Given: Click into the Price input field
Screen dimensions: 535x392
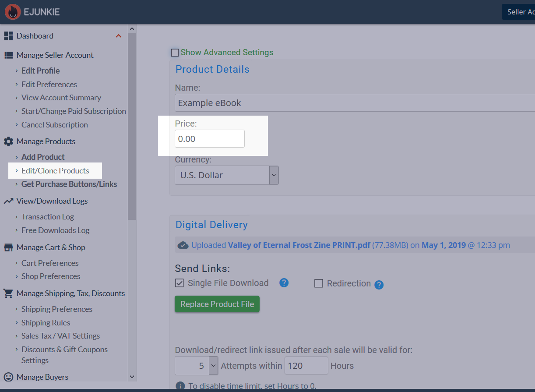Looking at the screenshot, I should pyautogui.click(x=209, y=139).
